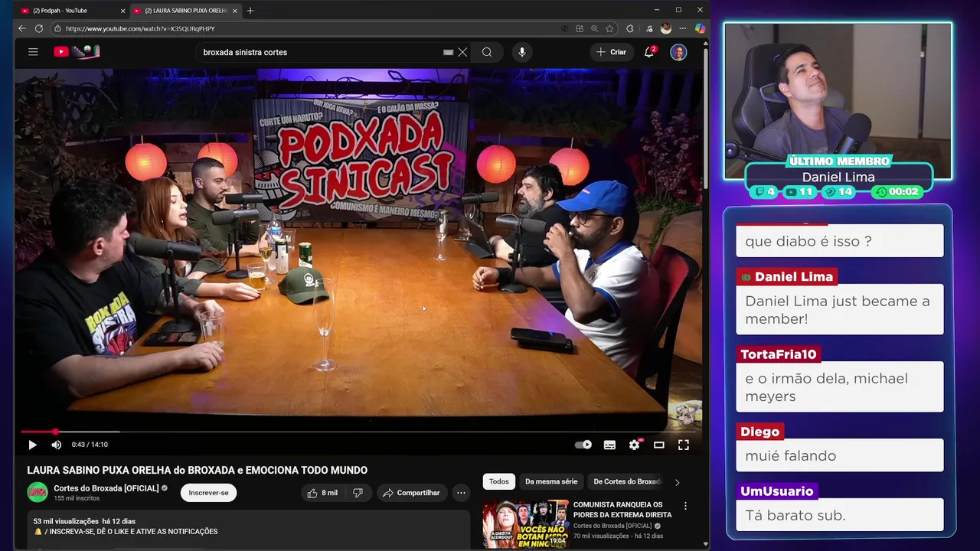
Task: Open the channel avatar under the video
Action: [38, 492]
